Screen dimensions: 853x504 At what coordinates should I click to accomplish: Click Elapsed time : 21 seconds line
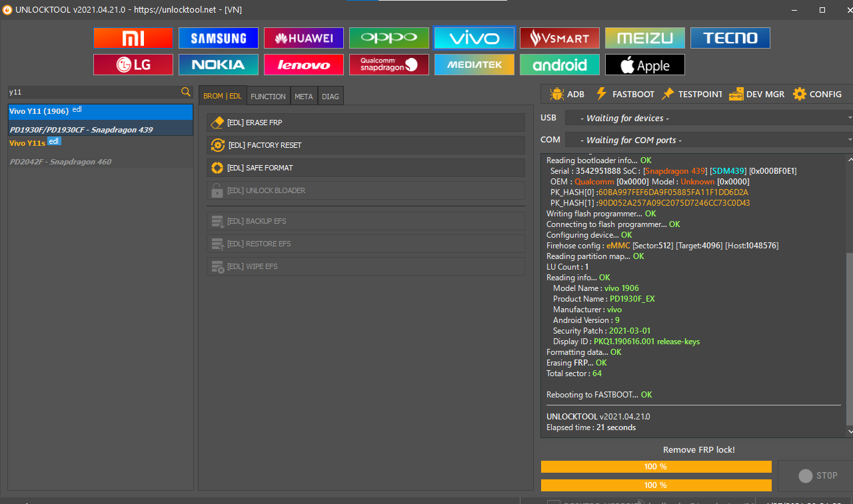coord(591,427)
